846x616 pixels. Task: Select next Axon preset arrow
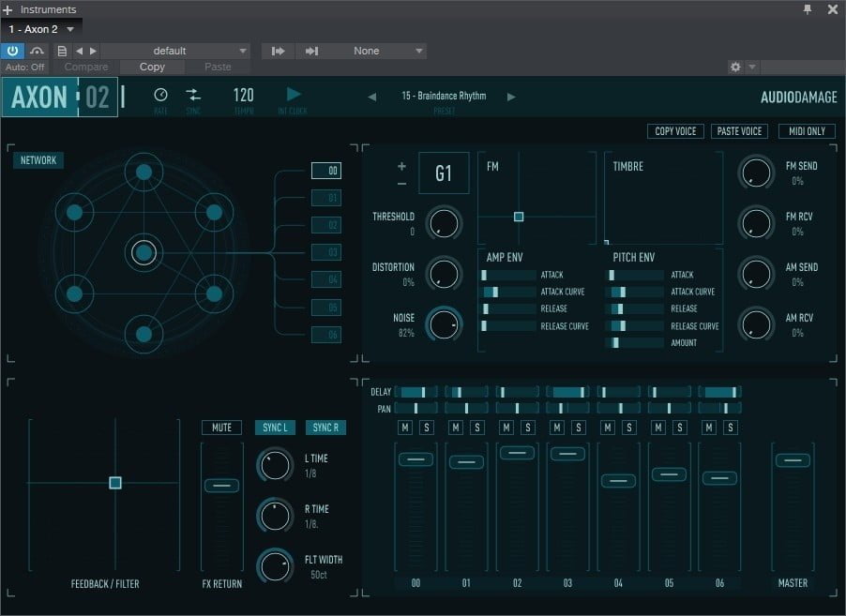(x=511, y=98)
